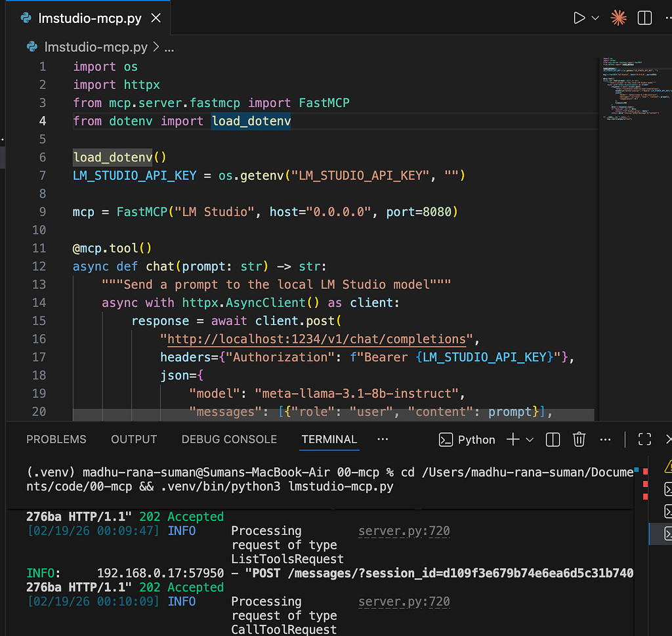Screen dimensions: 672x636
Task: Close the lmstudio-mcp.py editor tab
Action: (156, 18)
